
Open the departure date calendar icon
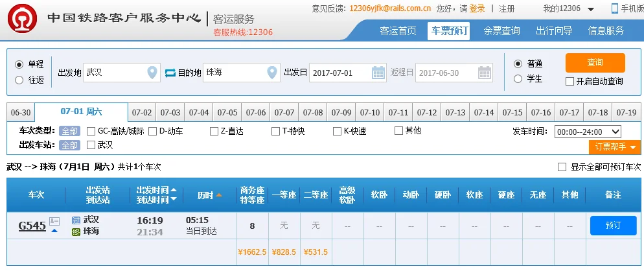click(378, 73)
